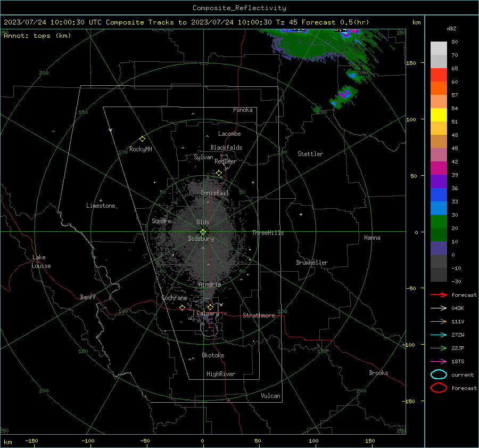Click the Innisfail label
Screen dimensions: 479x448
pyautogui.click(x=215, y=193)
